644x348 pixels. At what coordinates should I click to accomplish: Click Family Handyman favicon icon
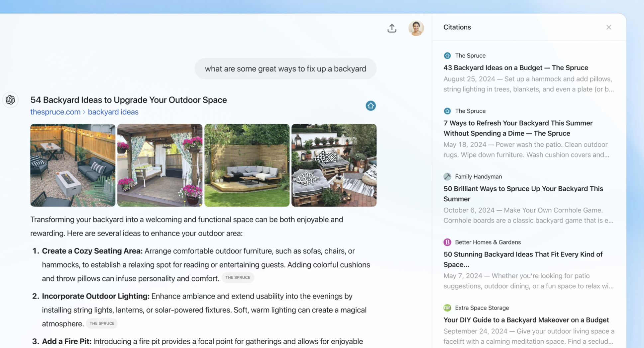[x=447, y=177]
